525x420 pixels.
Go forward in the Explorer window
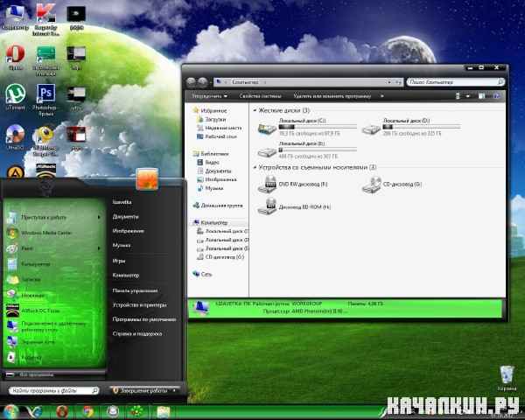pos(203,81)
